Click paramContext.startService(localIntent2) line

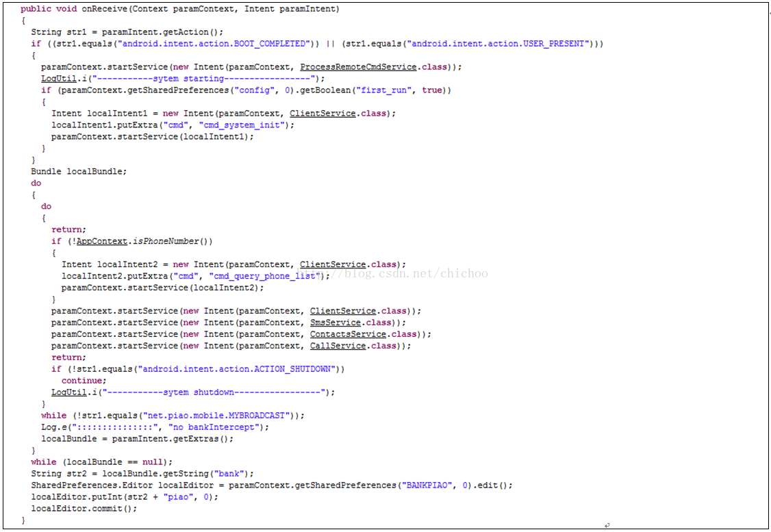click(163, 288)
